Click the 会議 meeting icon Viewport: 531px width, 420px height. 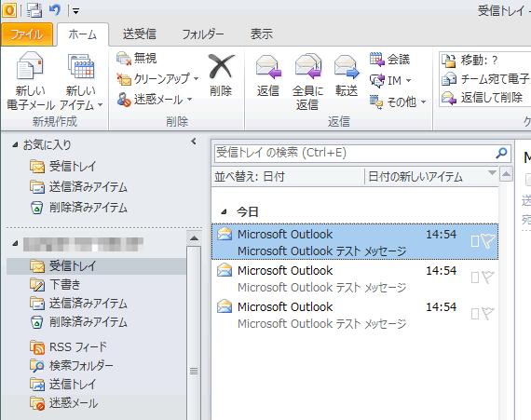tap(376, 60)
